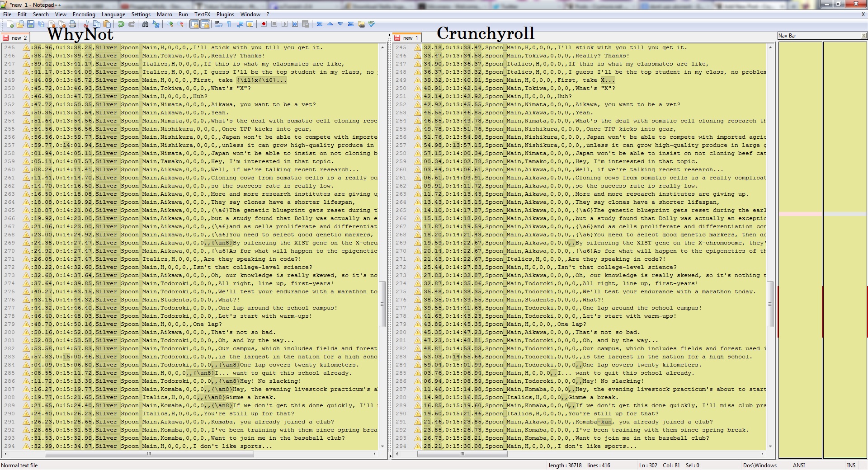The width and height of the screenshot is (868, 470).
Task: Open the user-defined language dialog icon
Action: [x=250, y=24]
